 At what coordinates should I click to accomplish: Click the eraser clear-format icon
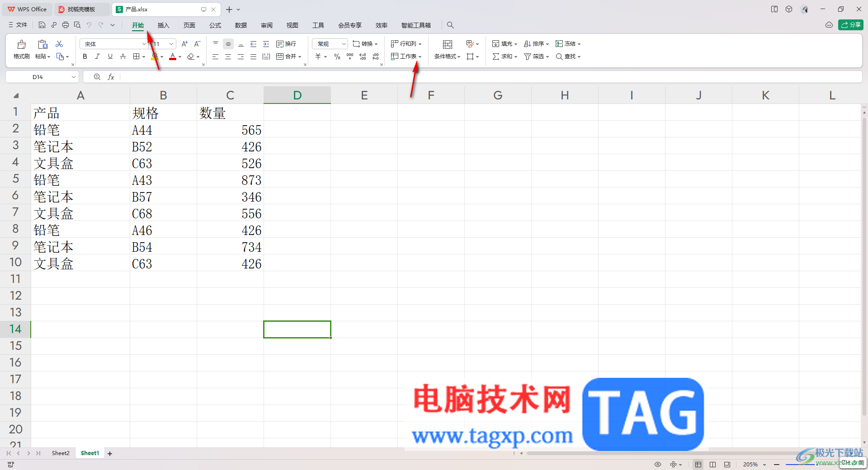tap(191, 56)
